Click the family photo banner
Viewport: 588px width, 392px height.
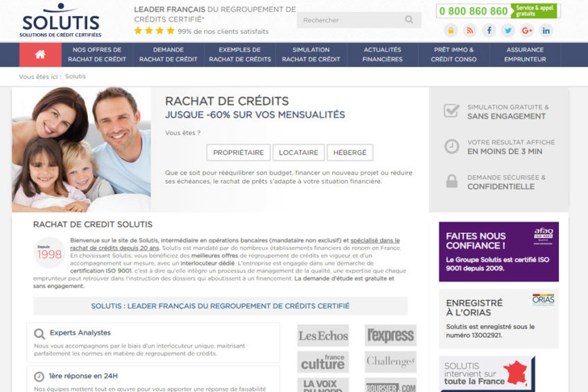click(x=81, y=150)
